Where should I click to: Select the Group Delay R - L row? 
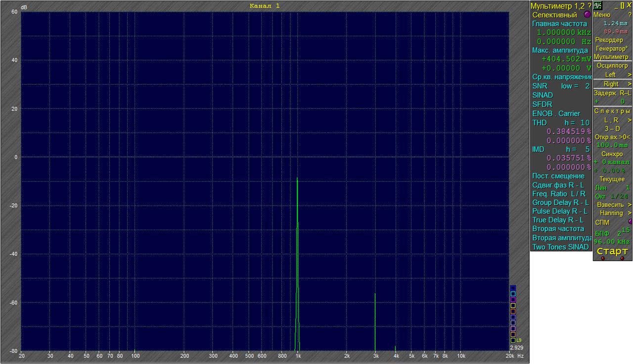pyautogui.click(x=561, y=202)
